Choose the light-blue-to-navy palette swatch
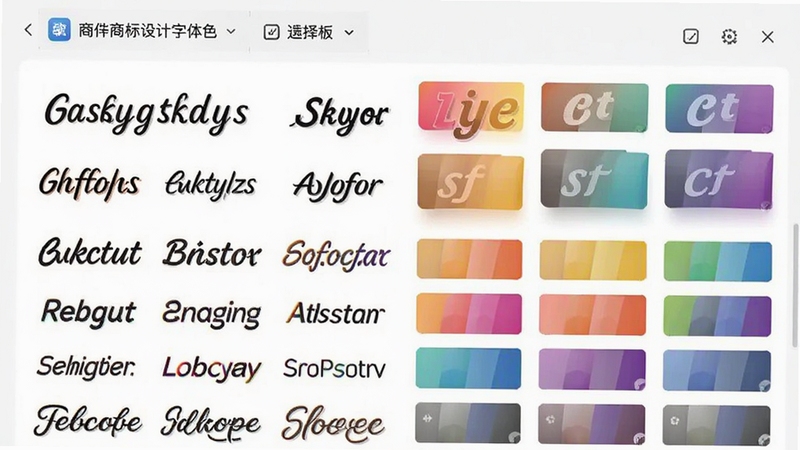The width and height of the screenshot is (800, 450). (717, 371)
